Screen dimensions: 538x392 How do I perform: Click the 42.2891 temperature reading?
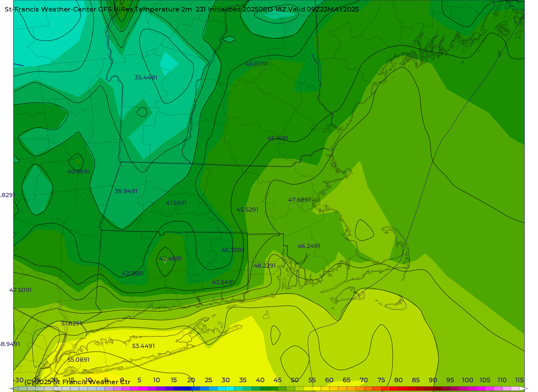pos(133,274)
